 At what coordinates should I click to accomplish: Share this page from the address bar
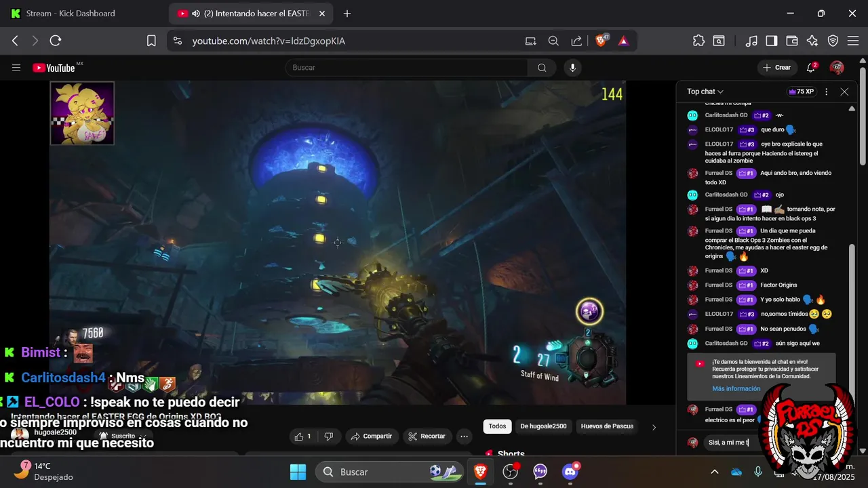pyautogui.click(x=576, y=41)
